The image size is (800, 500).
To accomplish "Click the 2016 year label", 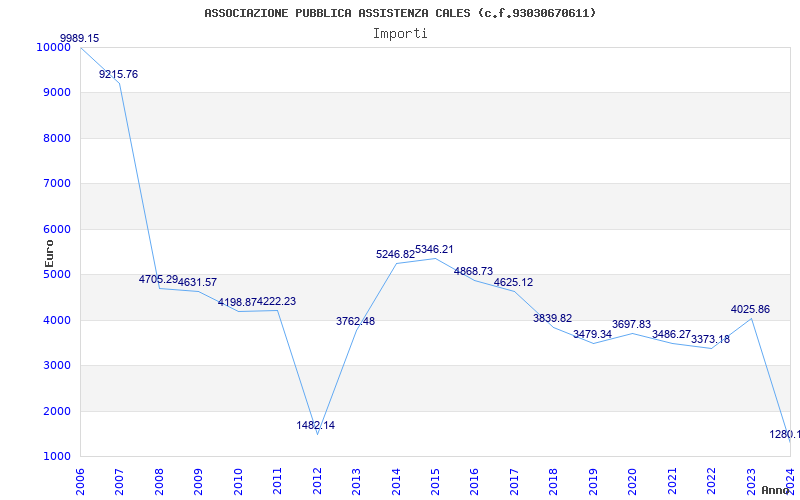I will [475, 481].
